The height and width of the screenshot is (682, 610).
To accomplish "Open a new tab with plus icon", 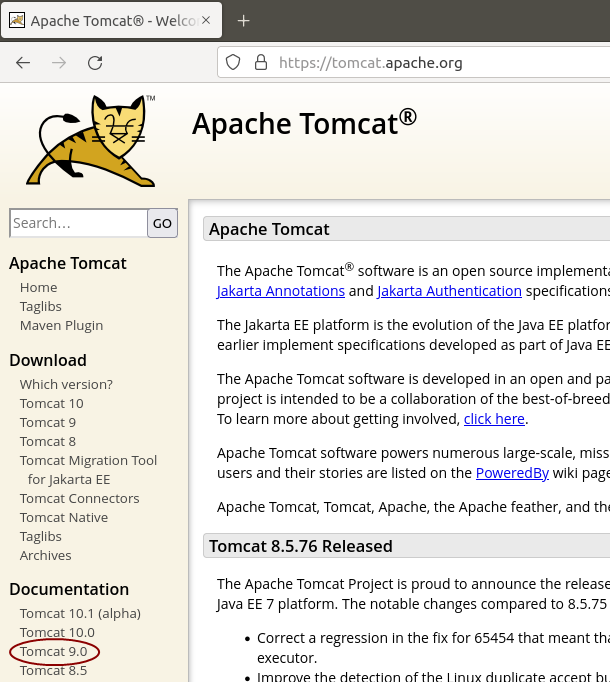I will 243,21.
